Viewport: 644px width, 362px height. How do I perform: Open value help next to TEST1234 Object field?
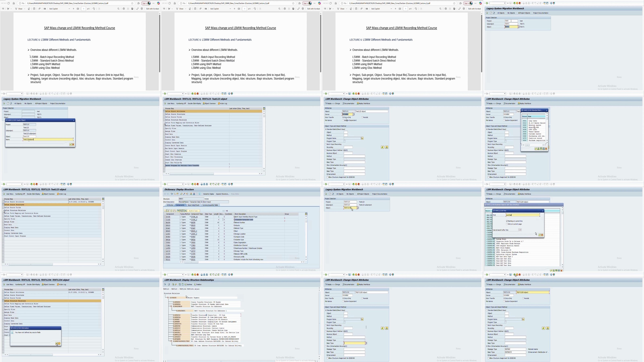click(x=358, y=208)
